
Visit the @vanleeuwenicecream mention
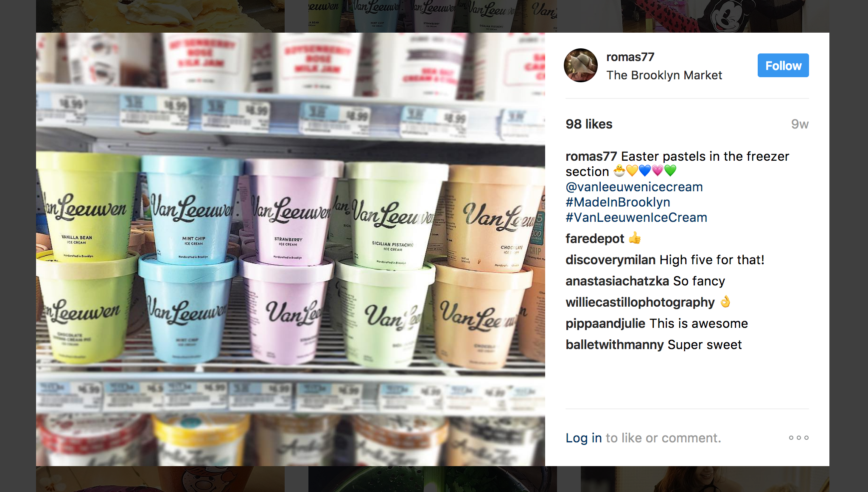coord(634,187)
